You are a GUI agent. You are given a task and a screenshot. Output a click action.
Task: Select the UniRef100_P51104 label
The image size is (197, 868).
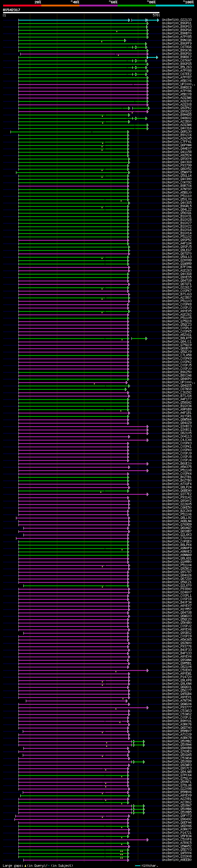pyautogui.click(x=177, y=565)
